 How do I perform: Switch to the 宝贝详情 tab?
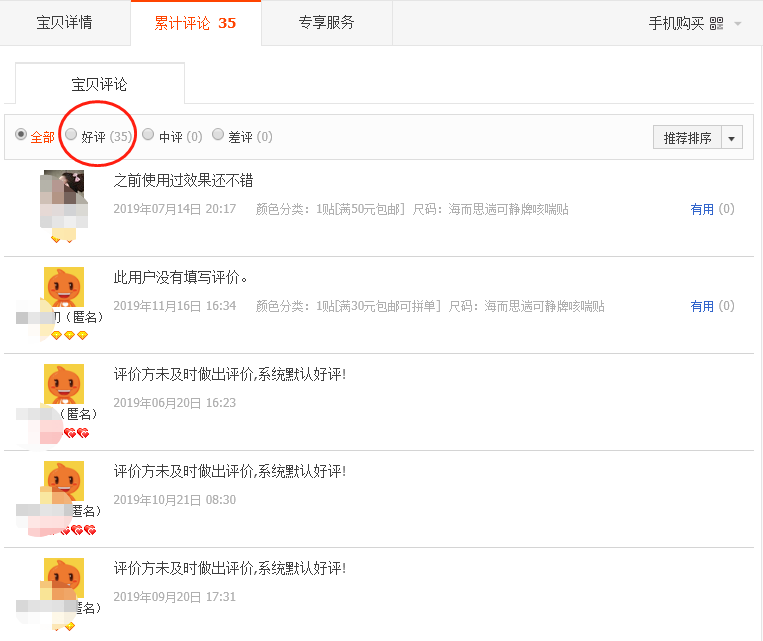point(65,23)
